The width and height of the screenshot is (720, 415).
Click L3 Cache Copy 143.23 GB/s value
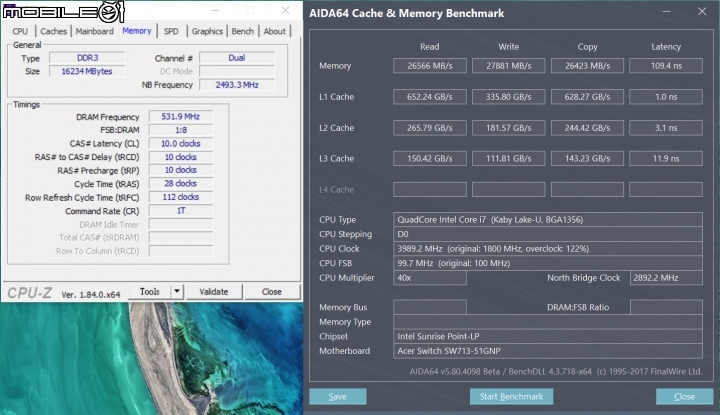[587, 158]
